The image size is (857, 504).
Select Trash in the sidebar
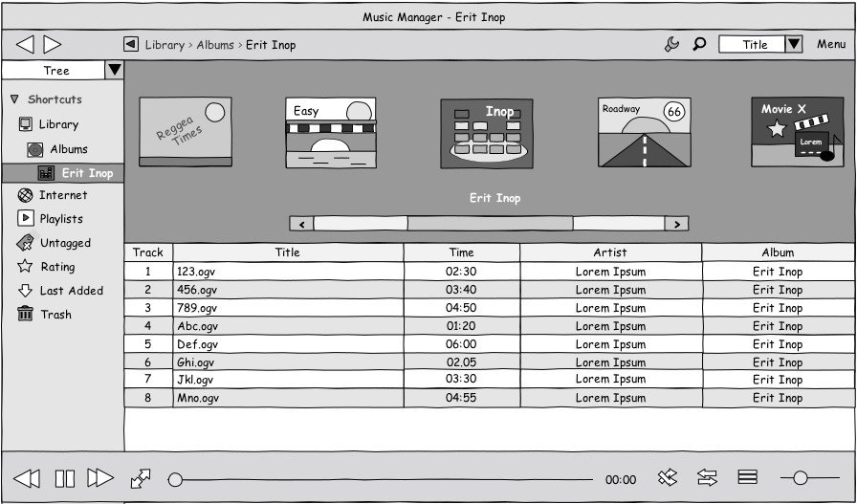coord(55,315)
